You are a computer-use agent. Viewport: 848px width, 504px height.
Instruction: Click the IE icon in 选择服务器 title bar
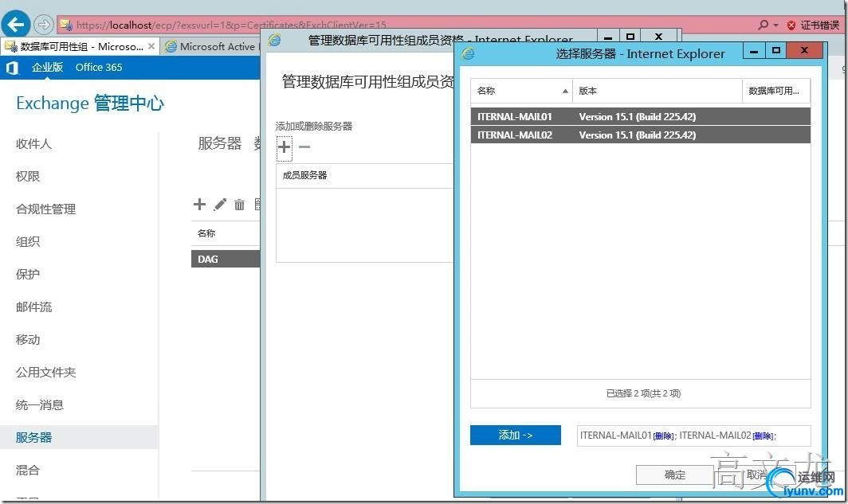coord(469,53)
